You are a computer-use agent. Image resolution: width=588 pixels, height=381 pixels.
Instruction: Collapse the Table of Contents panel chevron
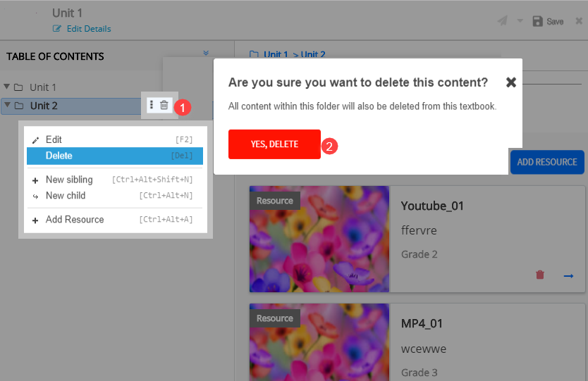(206, 54)
